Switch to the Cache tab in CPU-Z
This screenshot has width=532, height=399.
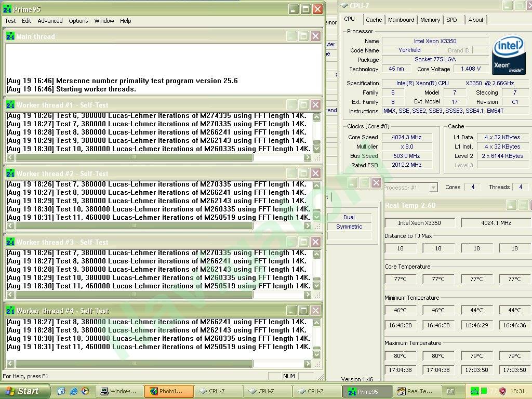click(374, 20)
